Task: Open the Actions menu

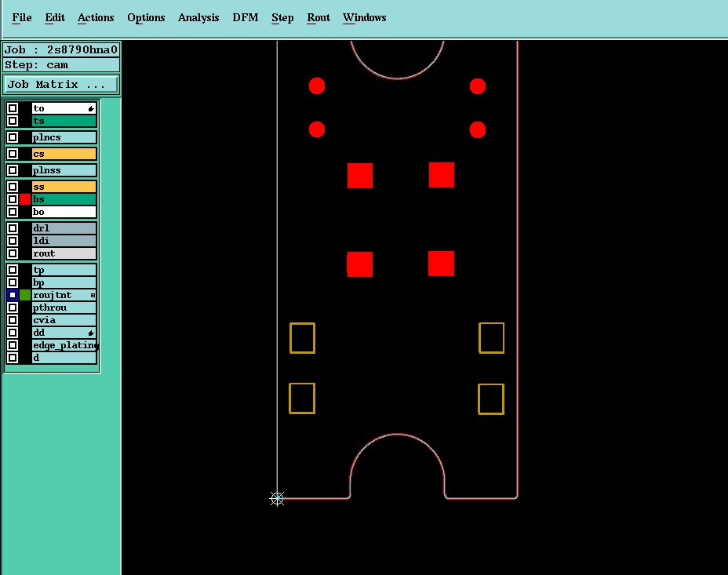Action: click(x=96, y=17)
